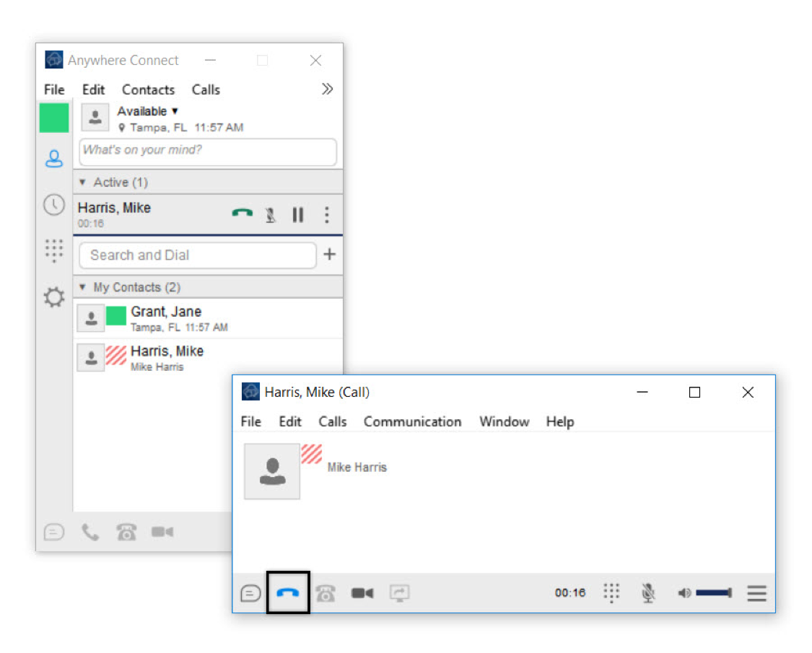Screen dimensions: 812x653
Task: Put the Harris, Mike call on hold
Action: point(298,214)
